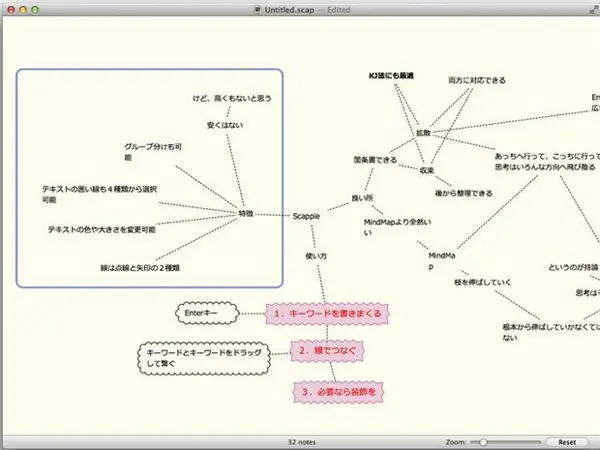The height and width of the screenshot is (450, 600).
Task: Select the "けど、高くもないと思う" note
Action: (x=232, y=98)
